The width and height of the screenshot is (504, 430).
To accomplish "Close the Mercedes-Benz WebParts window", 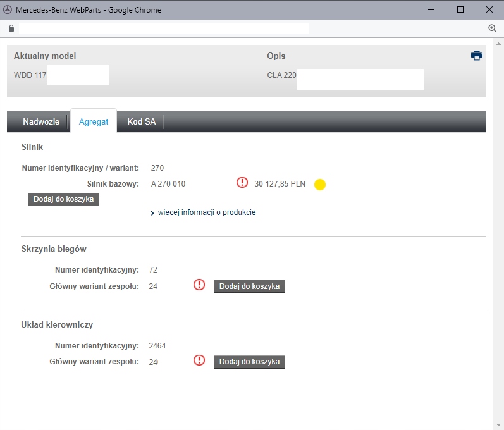I will point(489,9).
